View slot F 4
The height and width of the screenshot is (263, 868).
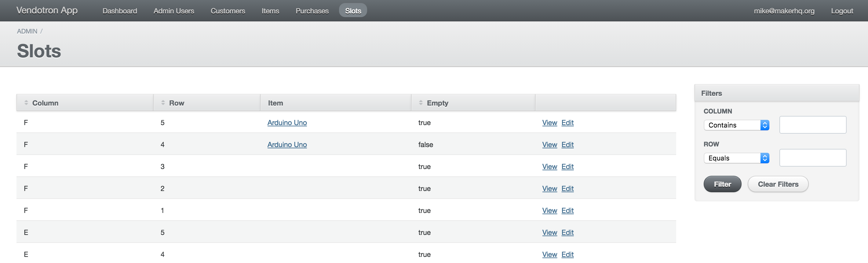549,145
